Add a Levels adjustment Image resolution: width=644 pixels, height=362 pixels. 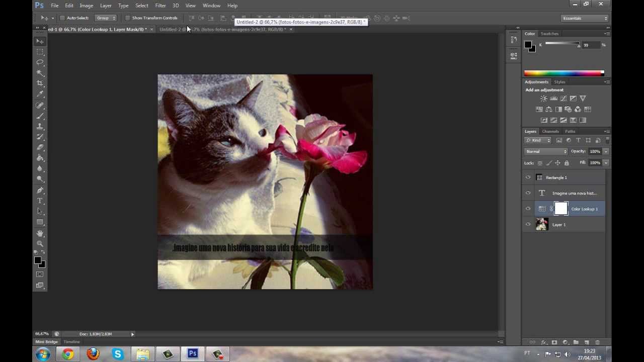[553, 99]
